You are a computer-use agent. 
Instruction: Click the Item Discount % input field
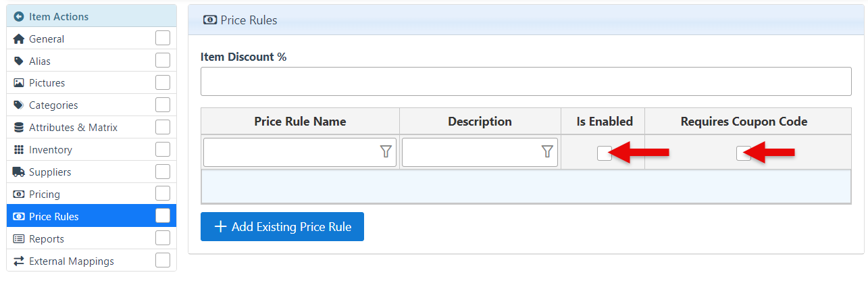coord(526,81)
